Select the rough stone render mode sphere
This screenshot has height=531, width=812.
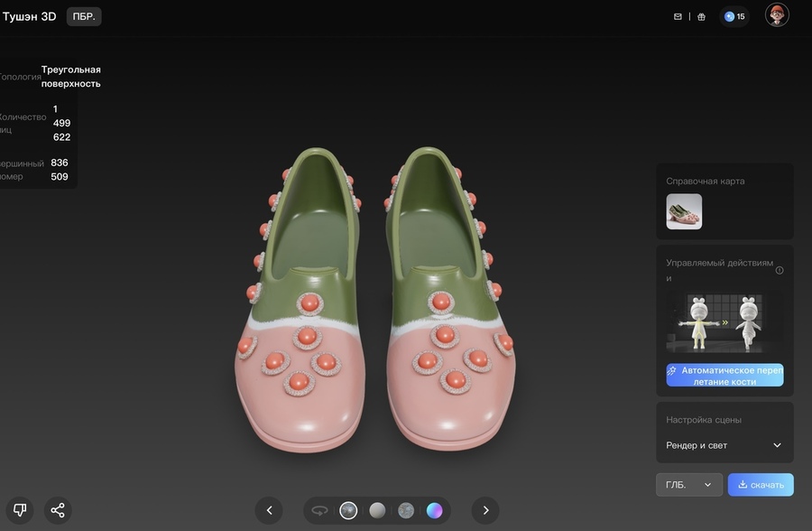pyautogui.click(x=406, y=510)
